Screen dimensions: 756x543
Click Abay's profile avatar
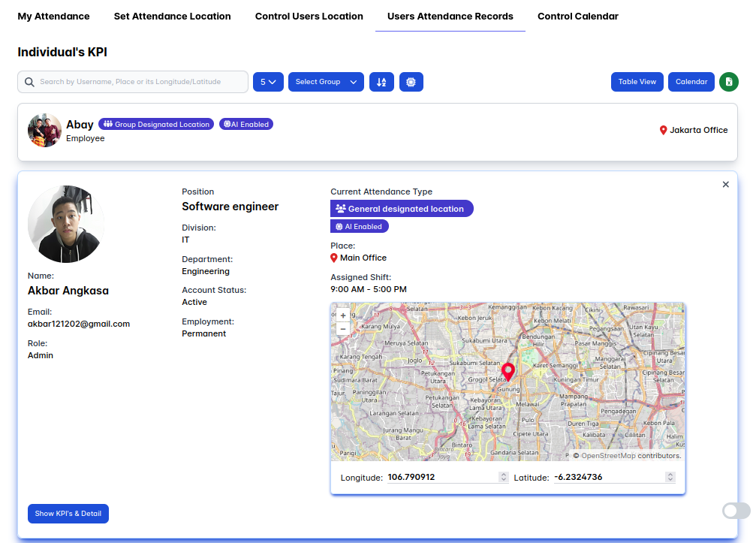(44, 131)
